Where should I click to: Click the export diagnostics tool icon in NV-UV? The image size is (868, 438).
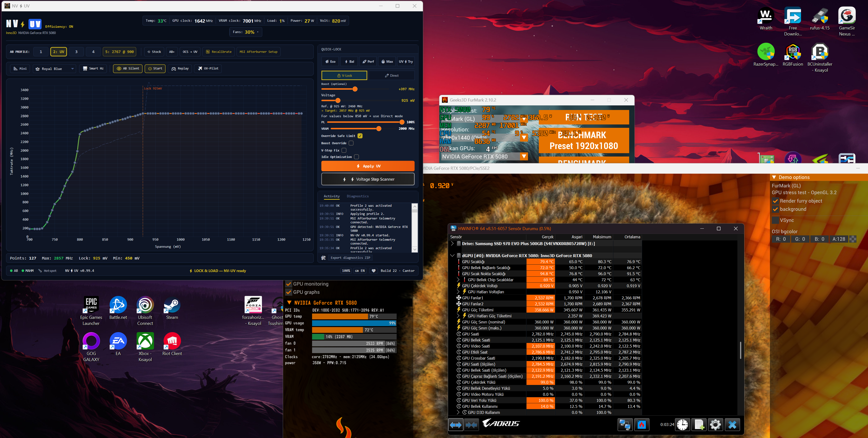tap(323, 258)
